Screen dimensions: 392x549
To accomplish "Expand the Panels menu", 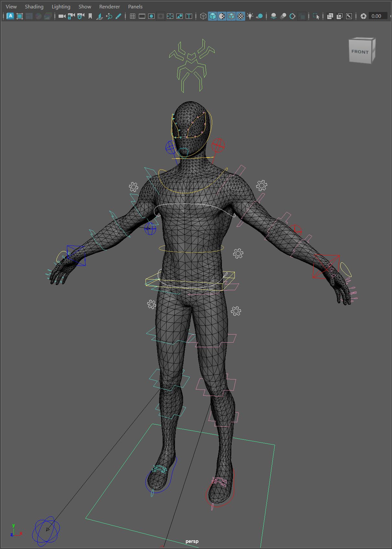I will click(x=135, y=6).
